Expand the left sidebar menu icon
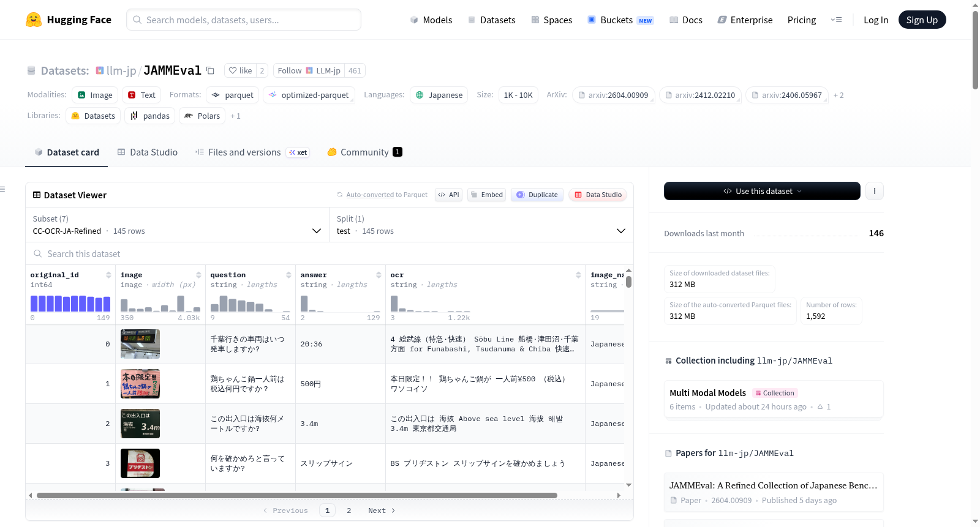The height and width of the screenshot is (527, 980). (x=3, y=189)
